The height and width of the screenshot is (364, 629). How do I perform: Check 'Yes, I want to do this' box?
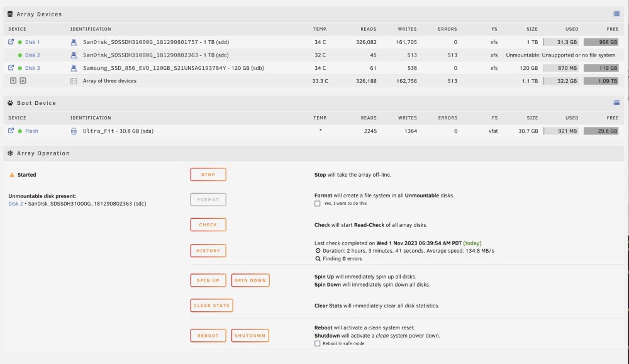(x=317, y=204)
